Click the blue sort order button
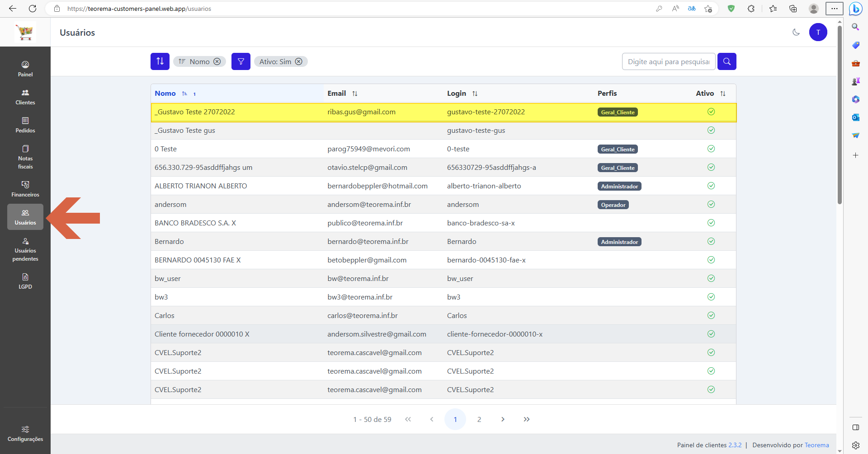 click(x=160, y=61)
